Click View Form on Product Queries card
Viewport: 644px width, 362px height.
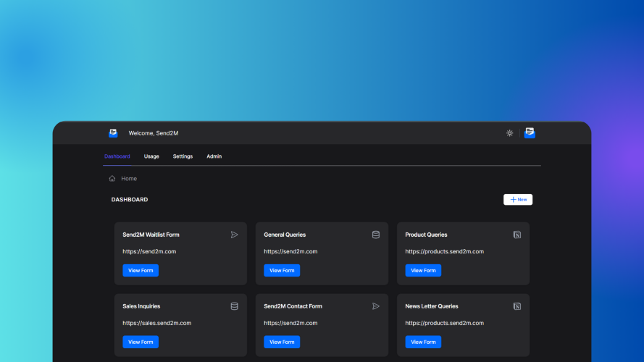point(423,270)
